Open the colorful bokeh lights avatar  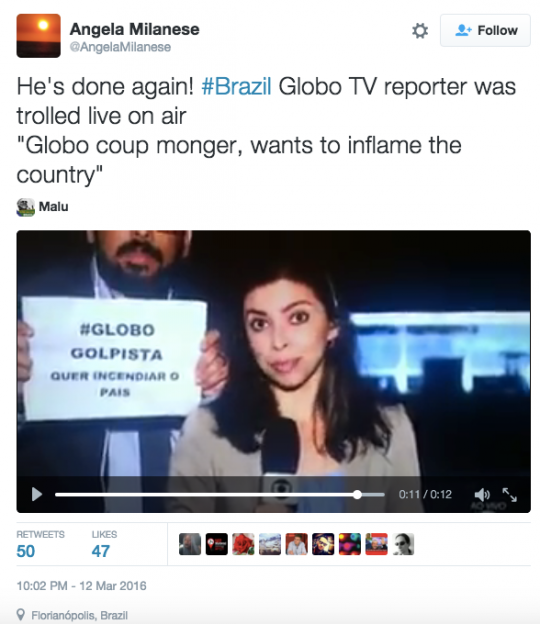[x=350, y=544]
